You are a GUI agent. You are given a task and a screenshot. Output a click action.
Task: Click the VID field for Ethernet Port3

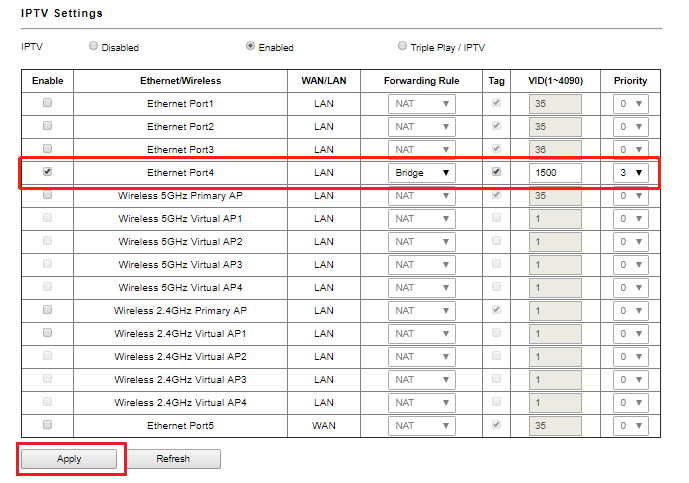(x=555, y=149)
